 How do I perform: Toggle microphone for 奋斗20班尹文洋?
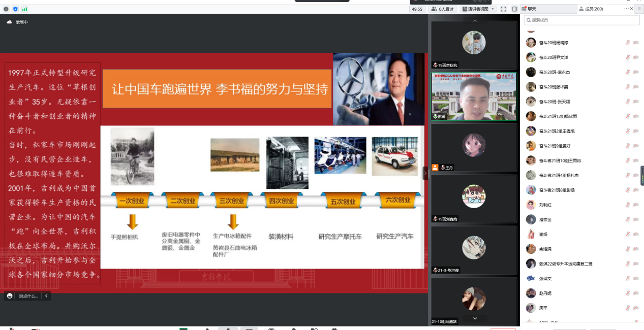[628, 57]
